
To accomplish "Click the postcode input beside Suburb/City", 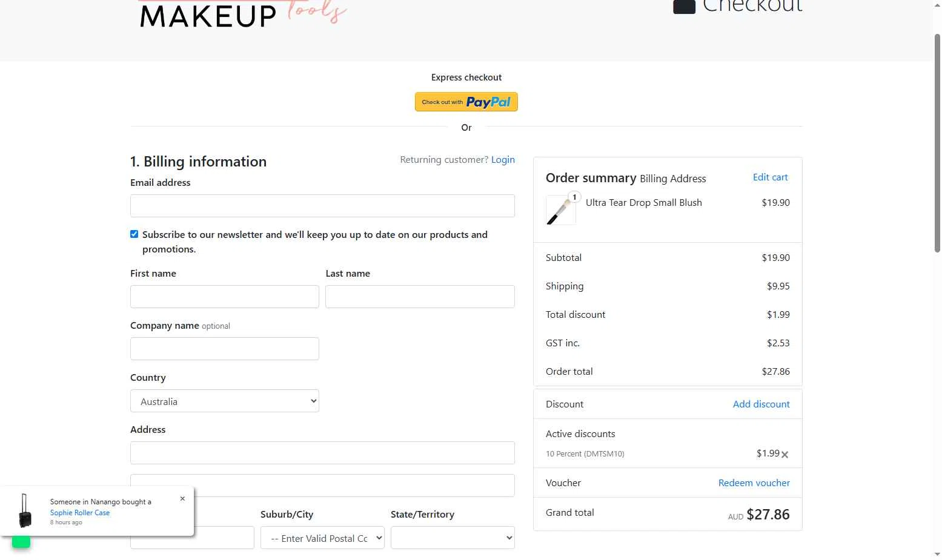I will point(223,538).
